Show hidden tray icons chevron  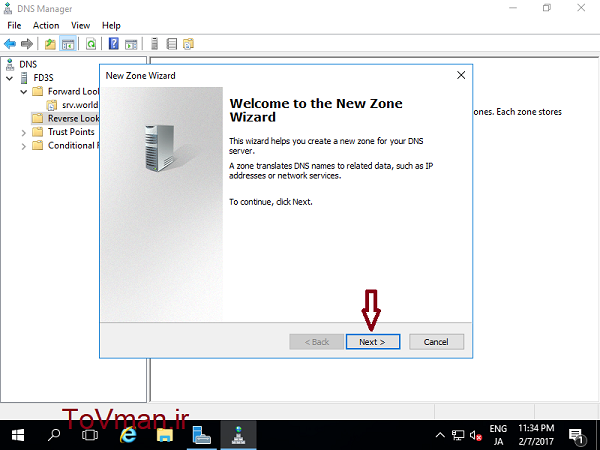point(440,435)
